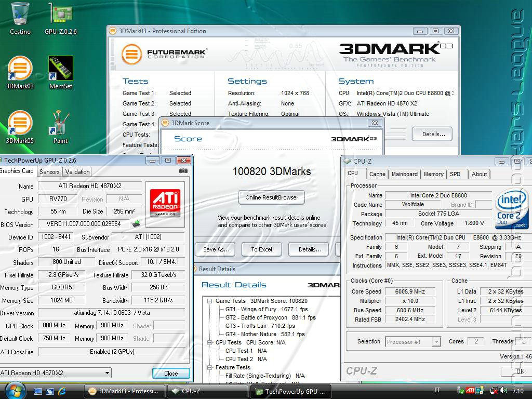Screen dimensions: 532x399
Task: Collapse the Game Tests tree node
Action: [210, 301]
